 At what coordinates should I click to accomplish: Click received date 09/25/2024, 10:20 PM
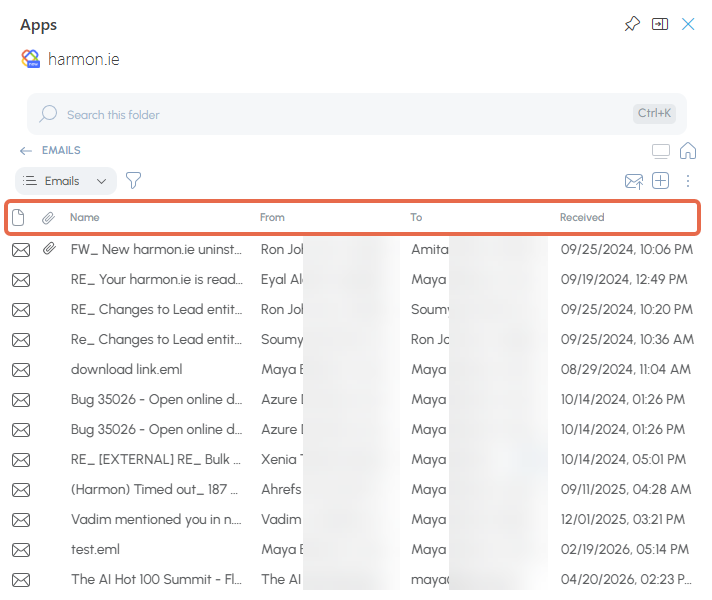(x=627, y=309)
